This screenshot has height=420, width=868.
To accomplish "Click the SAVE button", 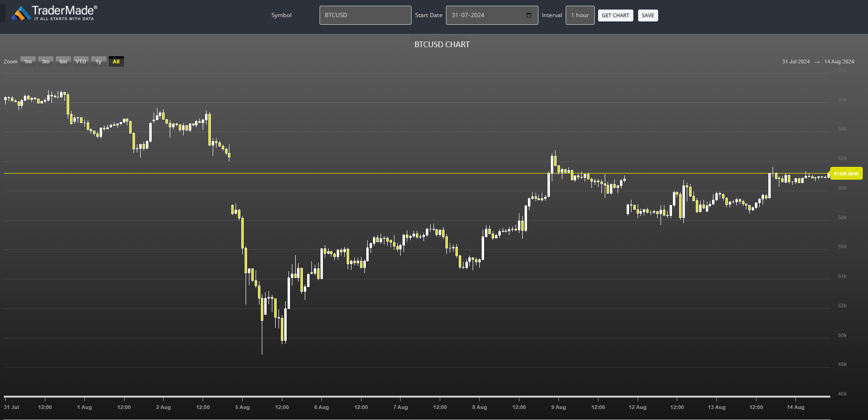I will (x=648, y=15).
